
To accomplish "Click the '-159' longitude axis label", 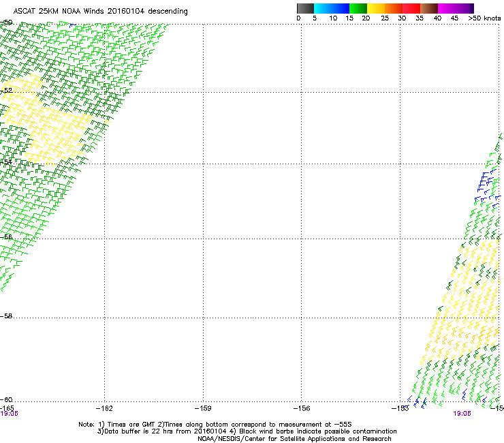I will click(203, 408).
